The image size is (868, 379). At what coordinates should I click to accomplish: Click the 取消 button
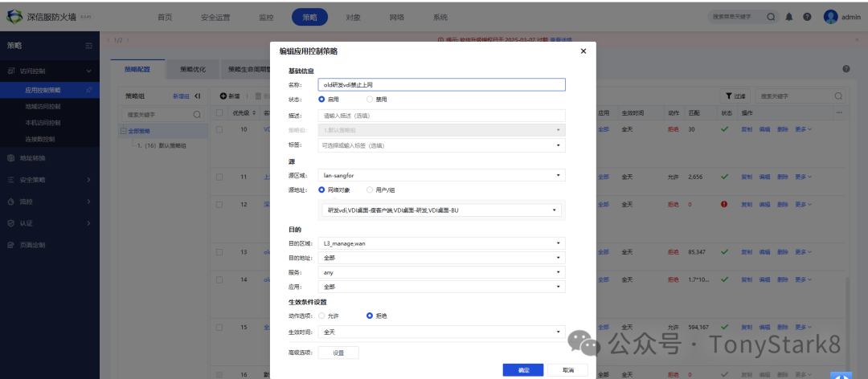point(568,369)
